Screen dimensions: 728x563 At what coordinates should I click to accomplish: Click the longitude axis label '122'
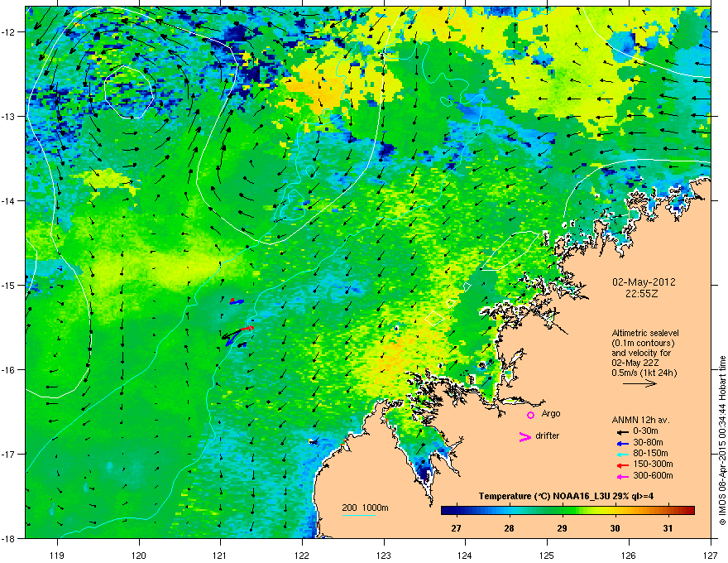[302, 556]
